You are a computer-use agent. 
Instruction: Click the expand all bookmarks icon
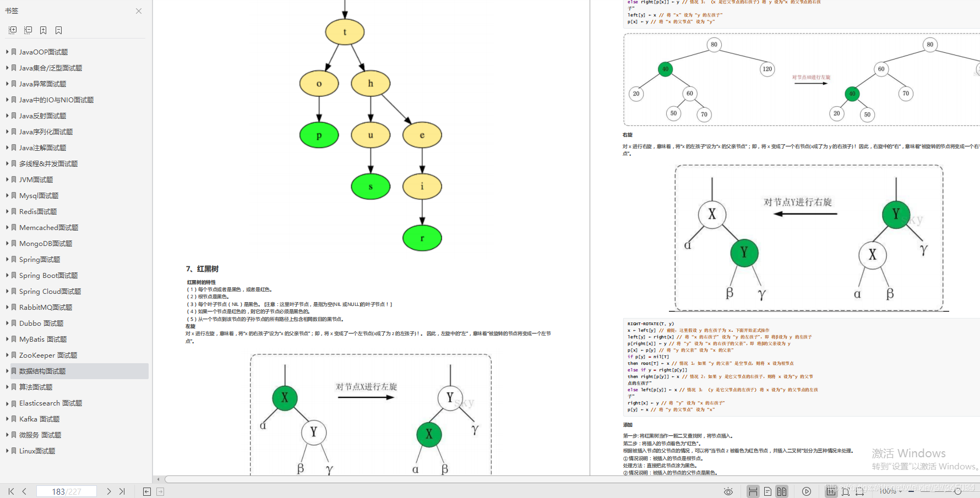click(x=13, y=30)
